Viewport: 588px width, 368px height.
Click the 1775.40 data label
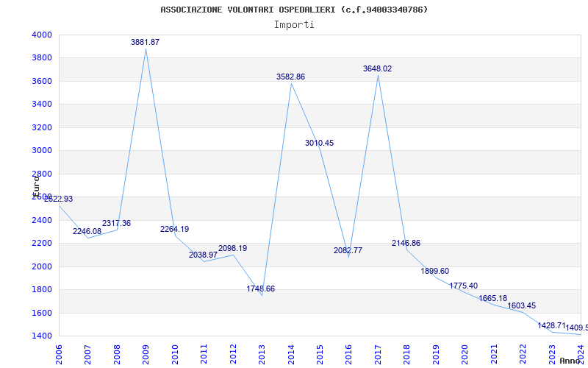coord(464,286)
